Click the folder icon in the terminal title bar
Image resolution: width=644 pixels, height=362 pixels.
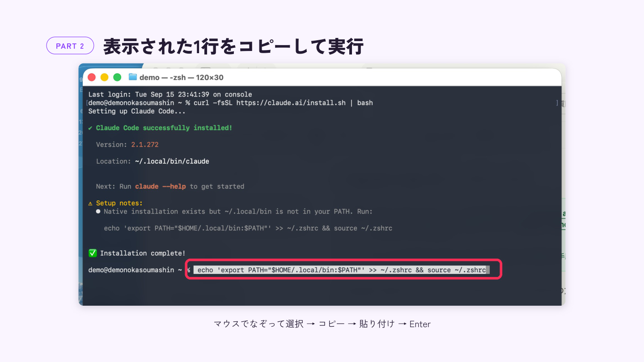coord(132,77)
